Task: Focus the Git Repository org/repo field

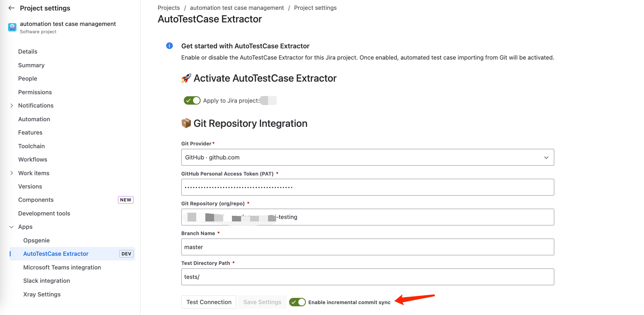Action: (x=368, y=217)
